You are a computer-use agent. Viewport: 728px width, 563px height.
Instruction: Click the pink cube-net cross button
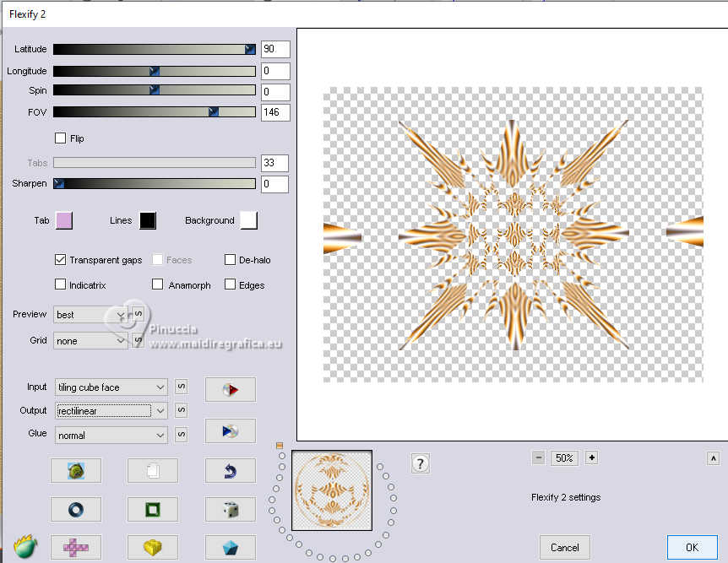tap(76, 547)
